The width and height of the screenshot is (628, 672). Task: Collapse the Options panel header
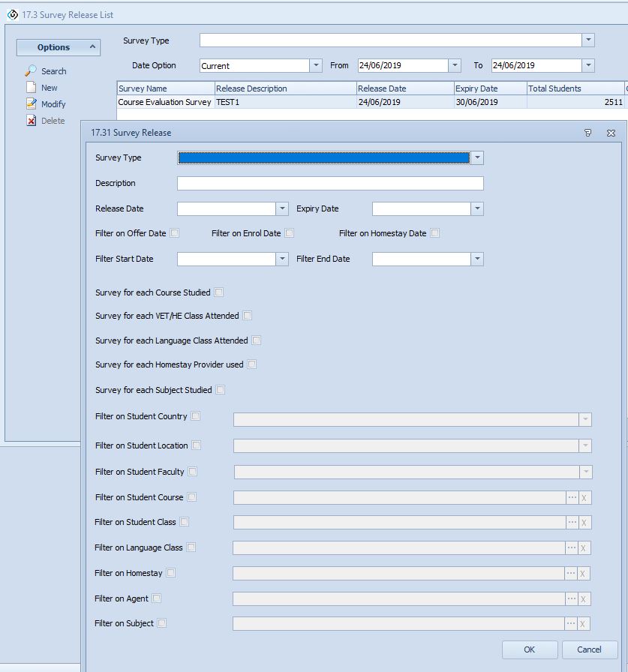(x=93, y=47)
